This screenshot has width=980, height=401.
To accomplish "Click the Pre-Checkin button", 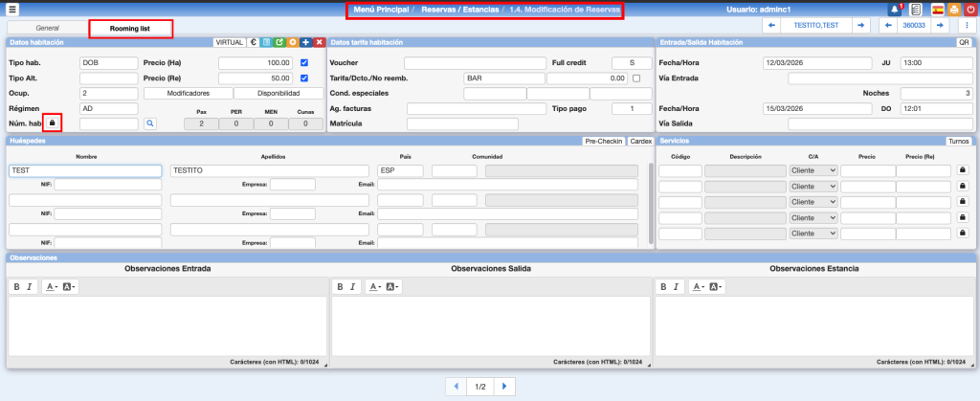I will pos(603,141).
